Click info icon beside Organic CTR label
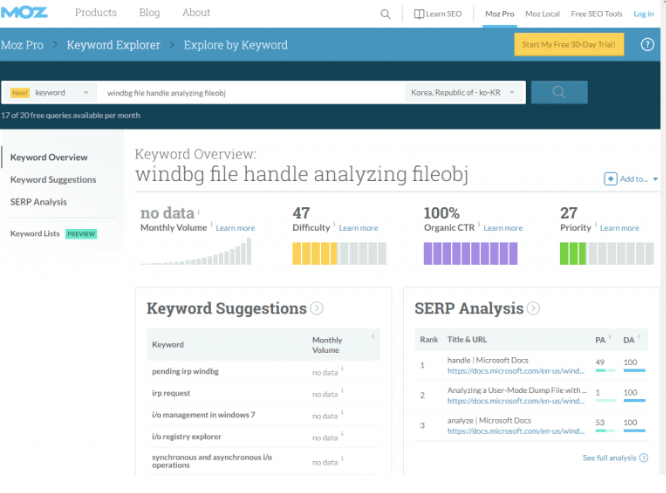The image size is (666, 493). click(x=479, y=224)
